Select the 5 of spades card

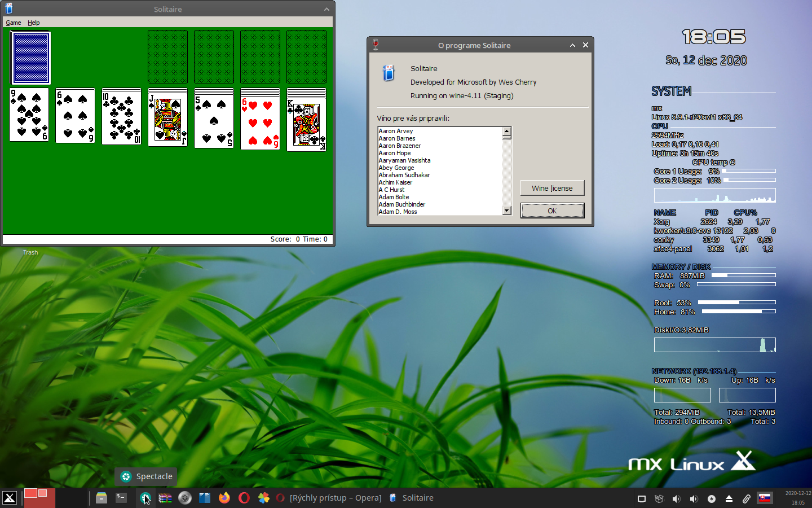pos(214,121)
